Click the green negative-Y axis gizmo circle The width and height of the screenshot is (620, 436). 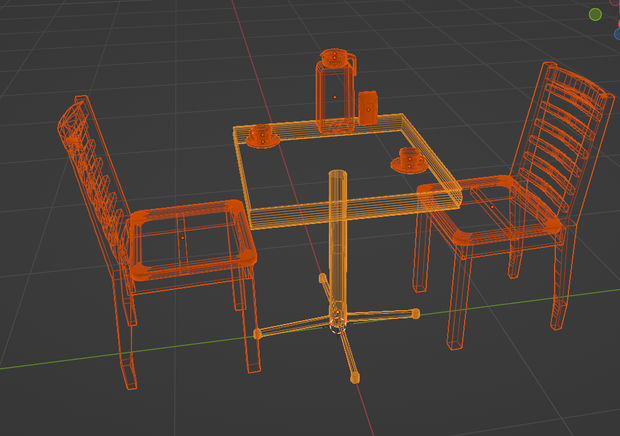pyautogui.click(x=595, y=15)
